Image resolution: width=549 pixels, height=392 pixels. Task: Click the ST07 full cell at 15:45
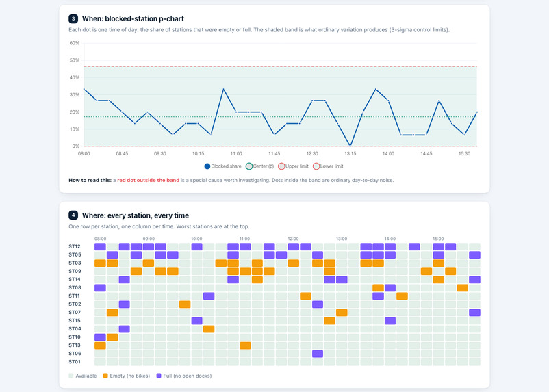(475, 313)
